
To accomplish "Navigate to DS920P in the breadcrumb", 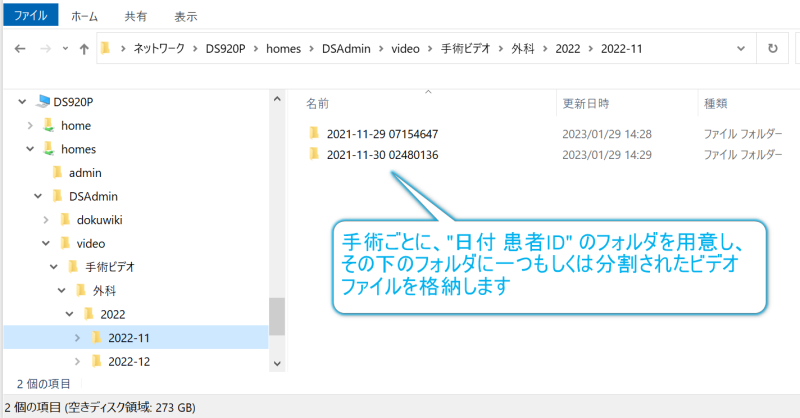I will click(226, 48).
